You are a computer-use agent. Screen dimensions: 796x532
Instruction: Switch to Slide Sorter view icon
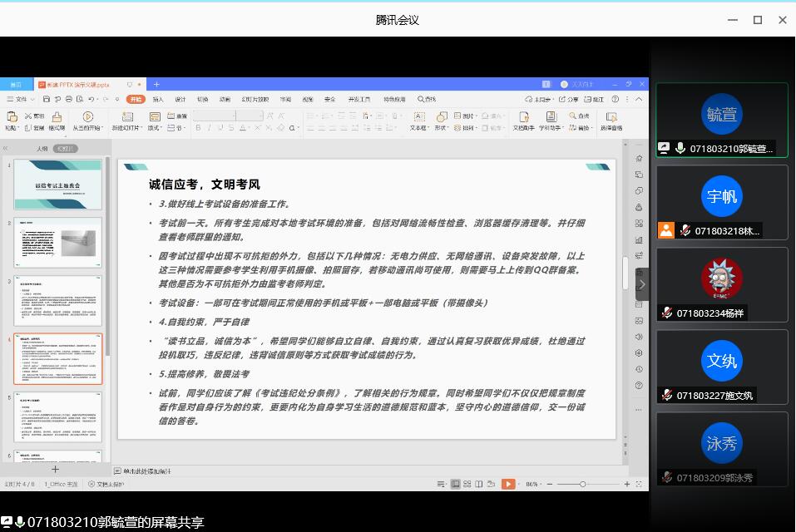coord(467,485)
